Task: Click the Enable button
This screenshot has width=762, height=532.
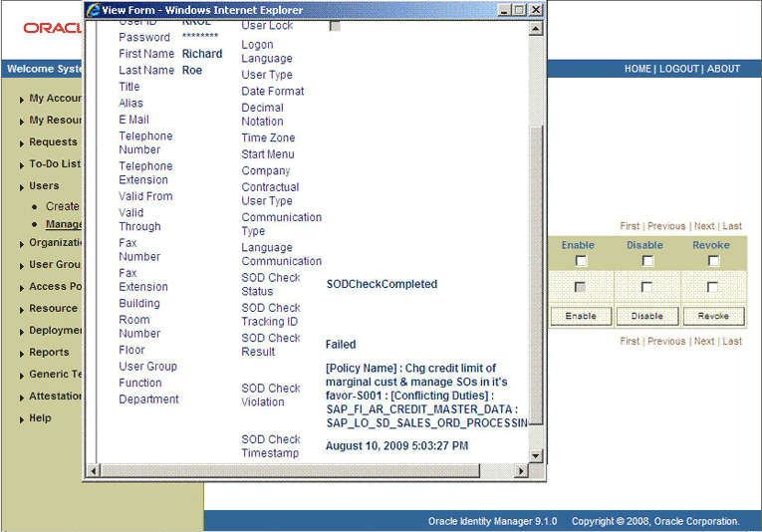Action: pos(581,316)
